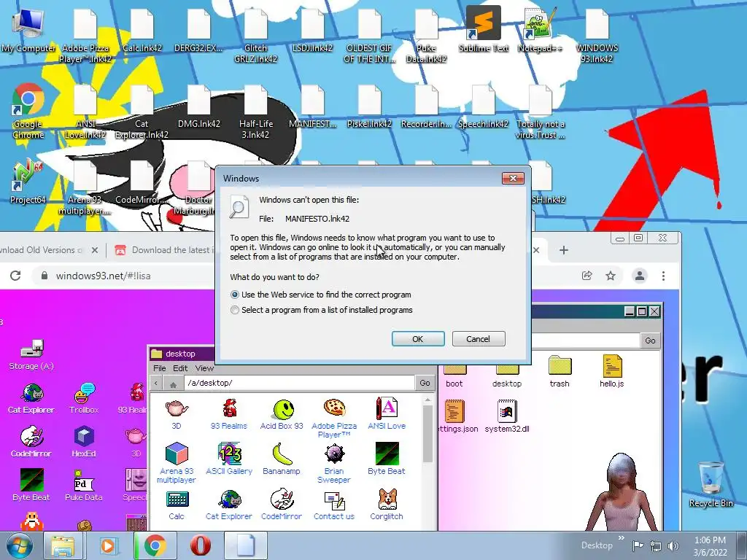Cancel the Windows can't open dialog
747x560 pixels.
pyautogui.click(x=479, y=339)
